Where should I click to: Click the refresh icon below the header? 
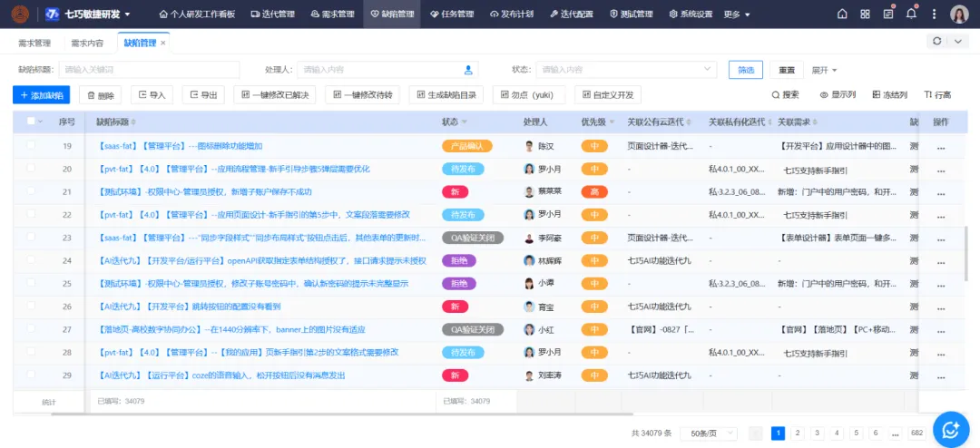coord(937,42)
